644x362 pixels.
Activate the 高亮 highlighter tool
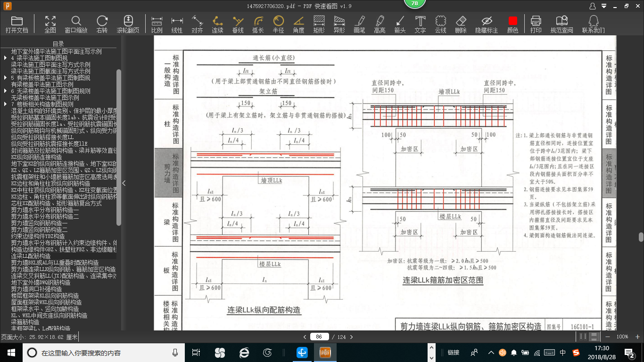click(x=380, y=24)
